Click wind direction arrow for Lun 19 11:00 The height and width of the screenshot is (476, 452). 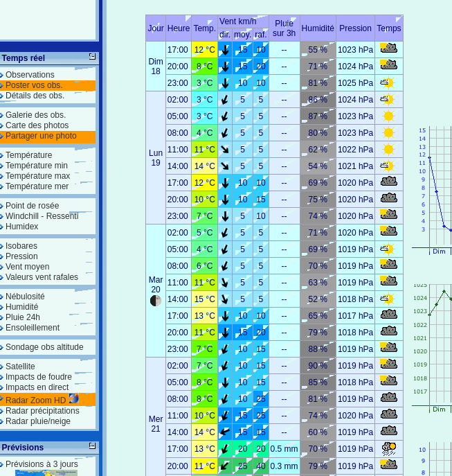point(225,150)
